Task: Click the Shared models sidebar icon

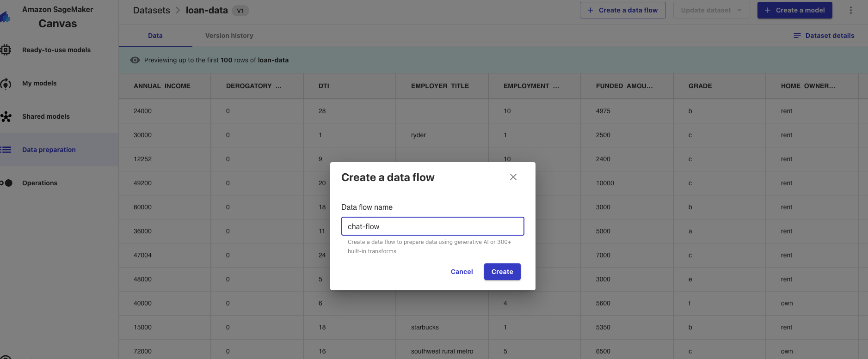Action: tap(6, 117)
